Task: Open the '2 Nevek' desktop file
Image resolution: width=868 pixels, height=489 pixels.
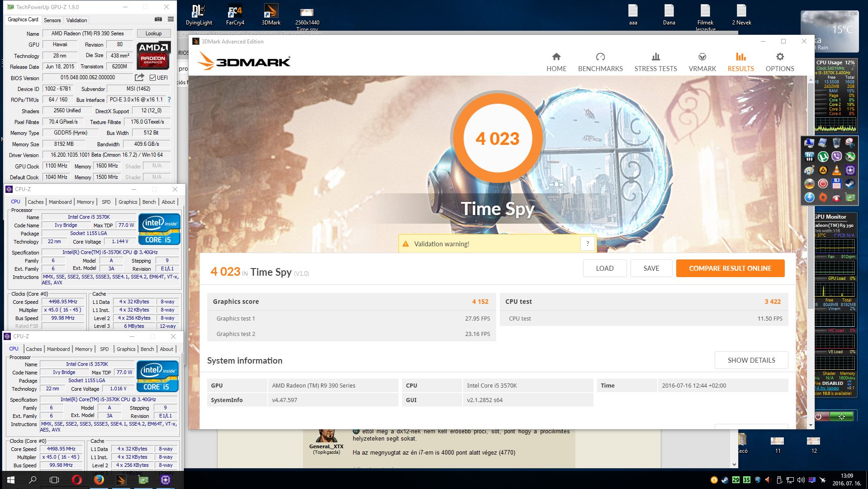Action: [x=741, y=15]
